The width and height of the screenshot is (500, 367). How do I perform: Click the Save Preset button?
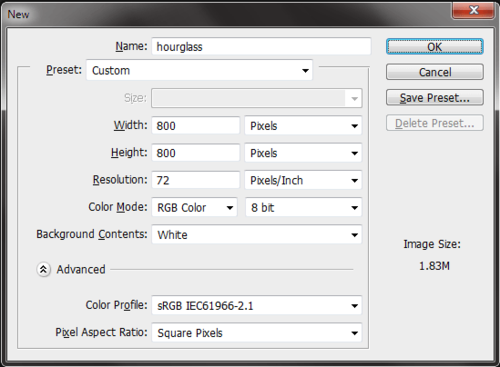435,98
